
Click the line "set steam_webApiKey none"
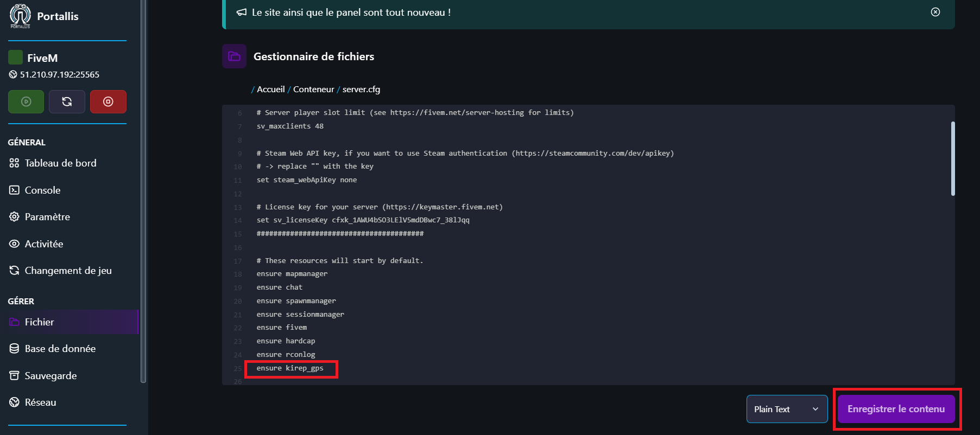point(307,180)
